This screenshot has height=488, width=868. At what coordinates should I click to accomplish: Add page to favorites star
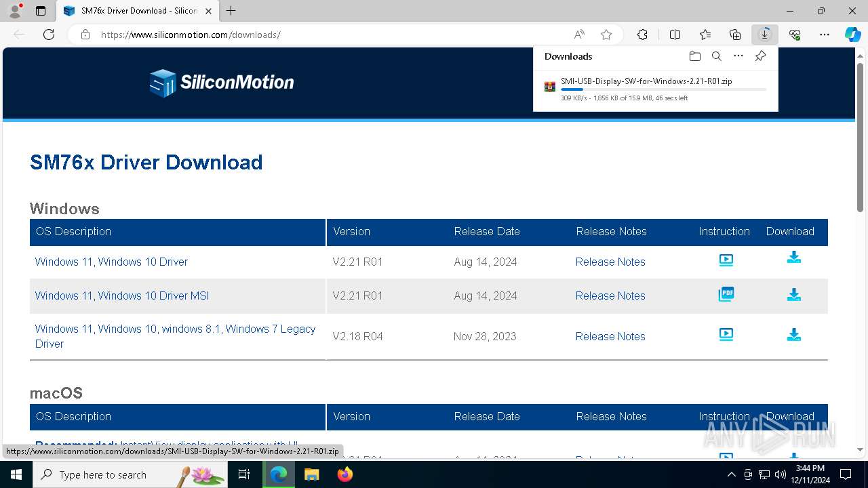point(606,35)
